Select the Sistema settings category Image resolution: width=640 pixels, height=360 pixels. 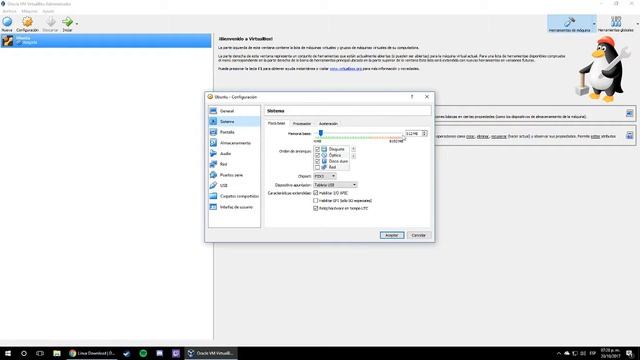(234, 122)
